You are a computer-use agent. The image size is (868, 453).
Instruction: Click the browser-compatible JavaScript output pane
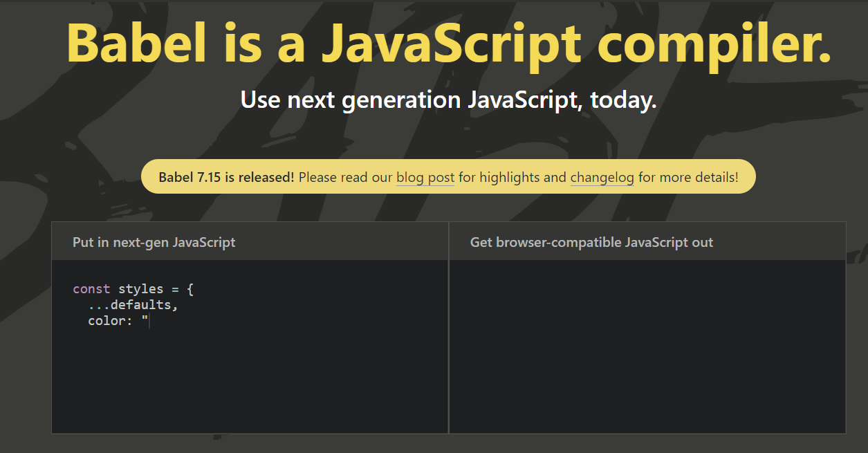647,346
